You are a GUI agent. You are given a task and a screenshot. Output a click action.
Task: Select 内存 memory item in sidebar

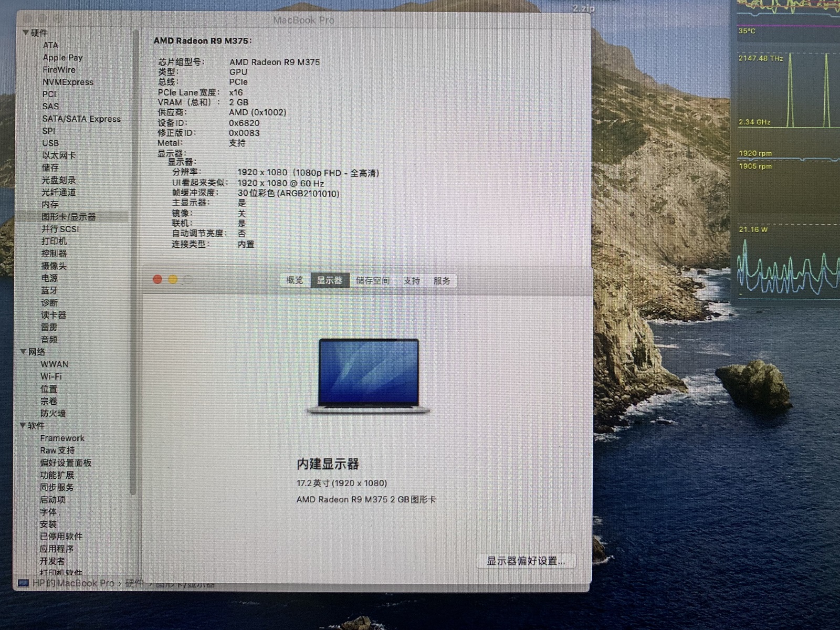coord(50,204)
